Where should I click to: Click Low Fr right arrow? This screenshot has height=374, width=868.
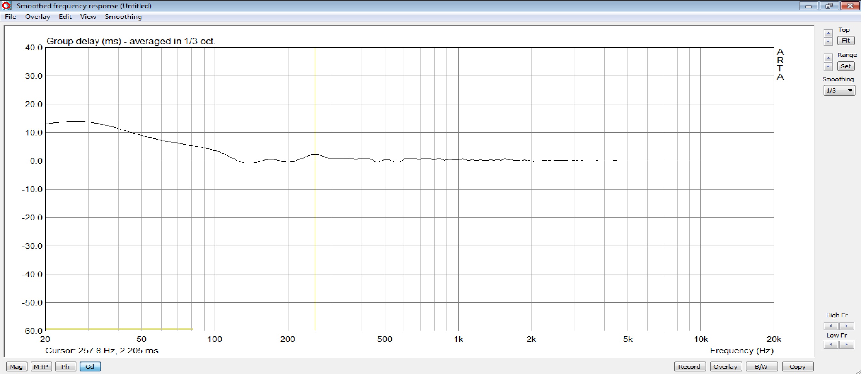(x=847, y=344)
